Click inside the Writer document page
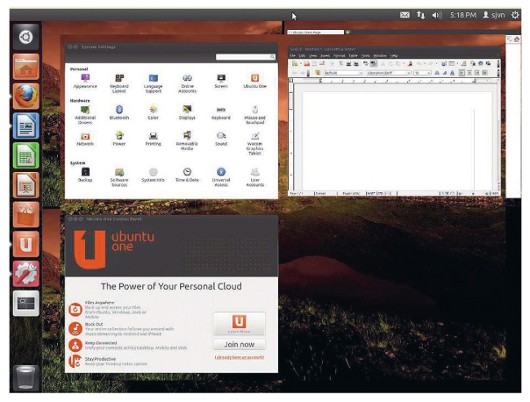 [x=397, y=140]
